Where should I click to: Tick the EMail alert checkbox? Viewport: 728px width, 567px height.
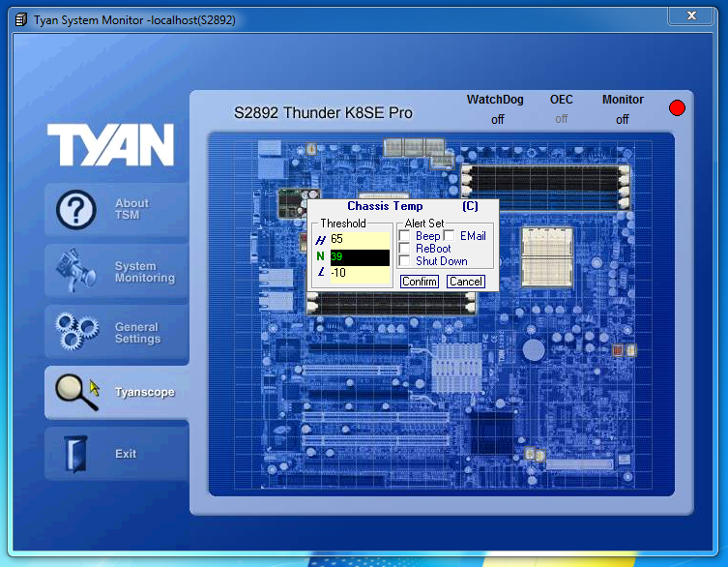[449, 236]
